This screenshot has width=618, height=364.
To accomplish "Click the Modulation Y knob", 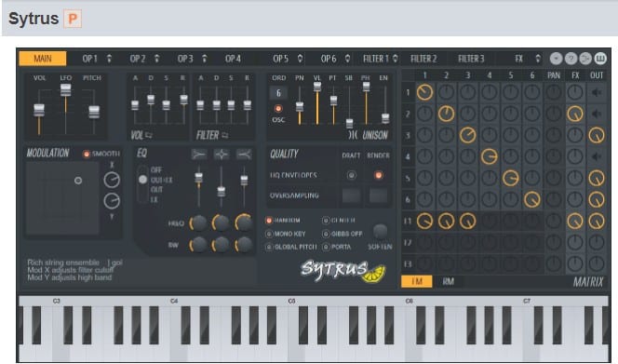I will click(x=112, y=201).
